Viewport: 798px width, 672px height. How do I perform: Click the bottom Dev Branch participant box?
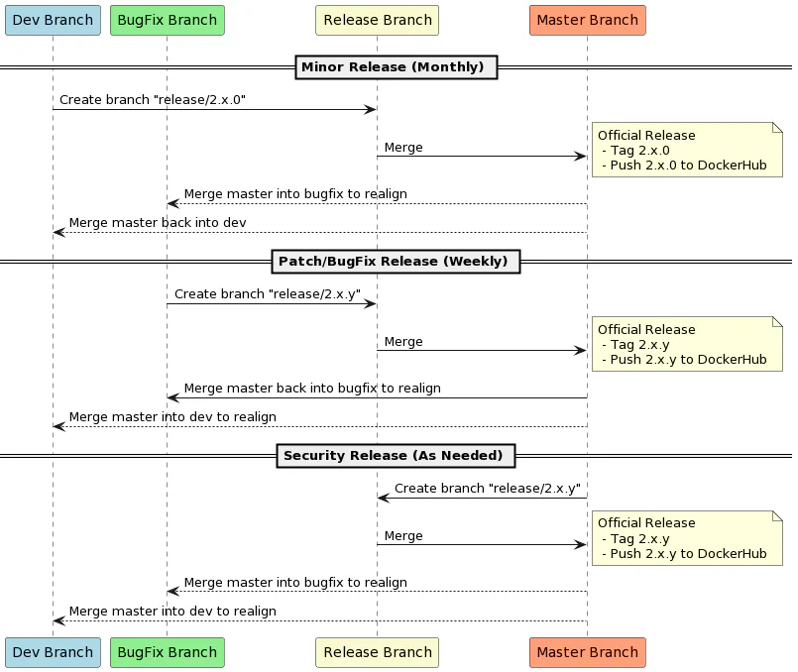pyautogui.click(x=53, y=652)
